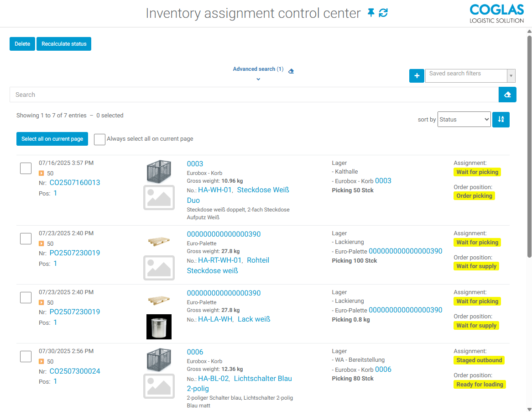The height and width of the screenshot is (412, 532).
Task: Click into the Search text field
Action: tap(254, 95)
